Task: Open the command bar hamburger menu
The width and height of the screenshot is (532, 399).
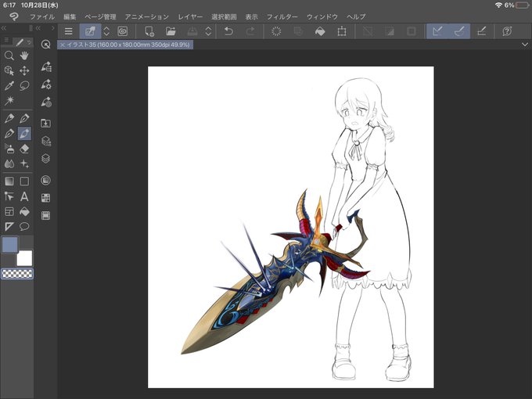Action: click(69, 31)
